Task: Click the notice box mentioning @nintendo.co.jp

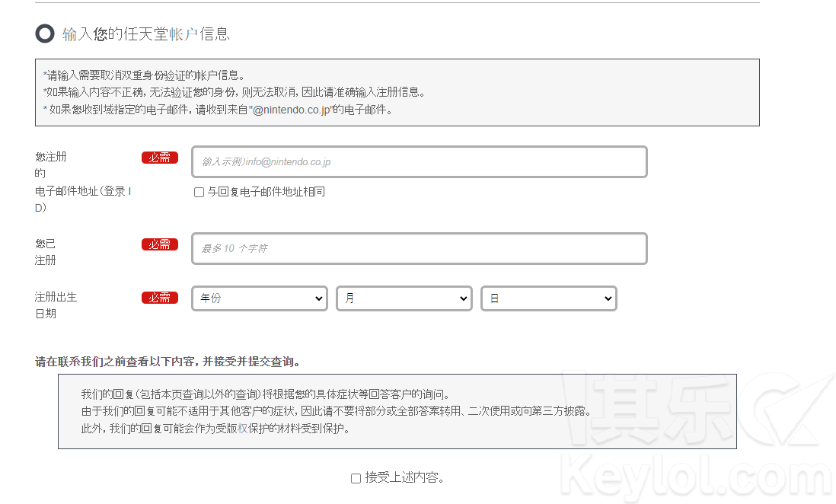Action: pos(397,92)
